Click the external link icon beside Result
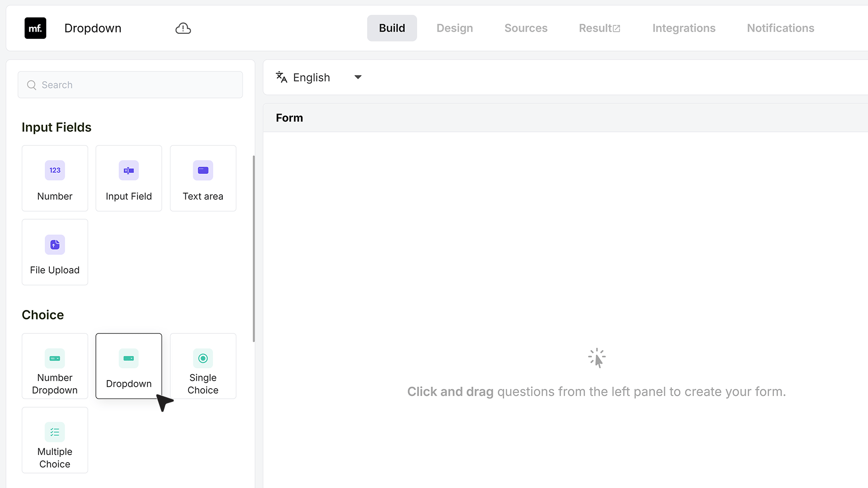Screen dimensions: 868x488 click(616, 28)
